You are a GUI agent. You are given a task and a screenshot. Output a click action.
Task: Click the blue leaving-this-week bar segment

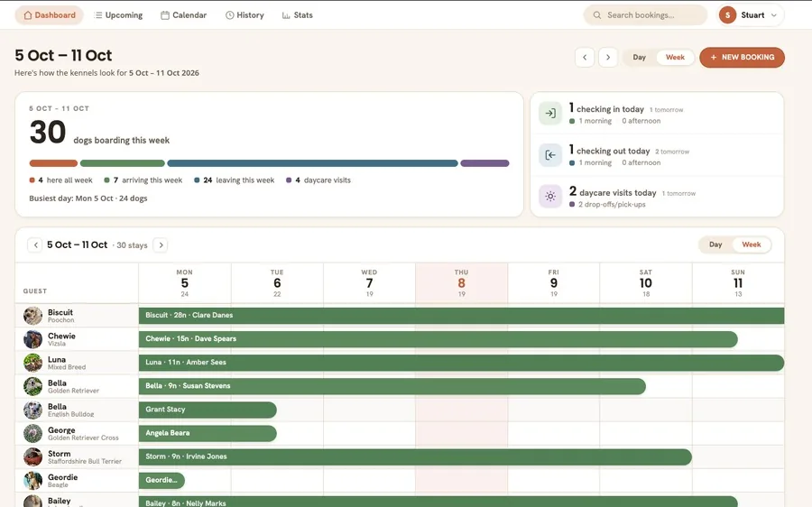click(x=312, y=163)
